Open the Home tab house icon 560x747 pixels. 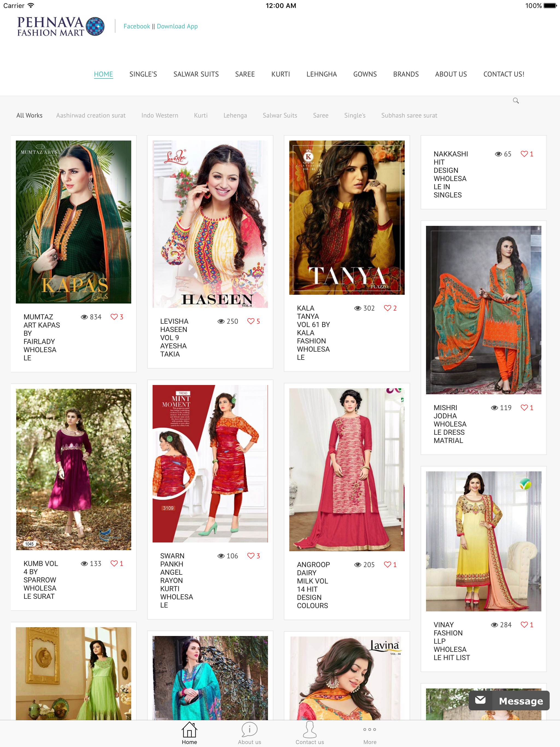pyautogui.click(x=189, y=730)
